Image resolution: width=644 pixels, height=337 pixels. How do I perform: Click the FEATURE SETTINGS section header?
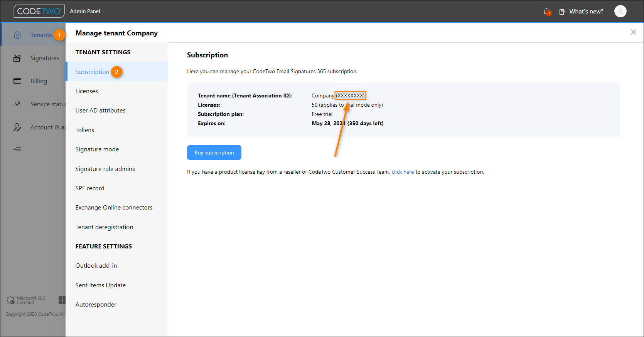(104, 246)
